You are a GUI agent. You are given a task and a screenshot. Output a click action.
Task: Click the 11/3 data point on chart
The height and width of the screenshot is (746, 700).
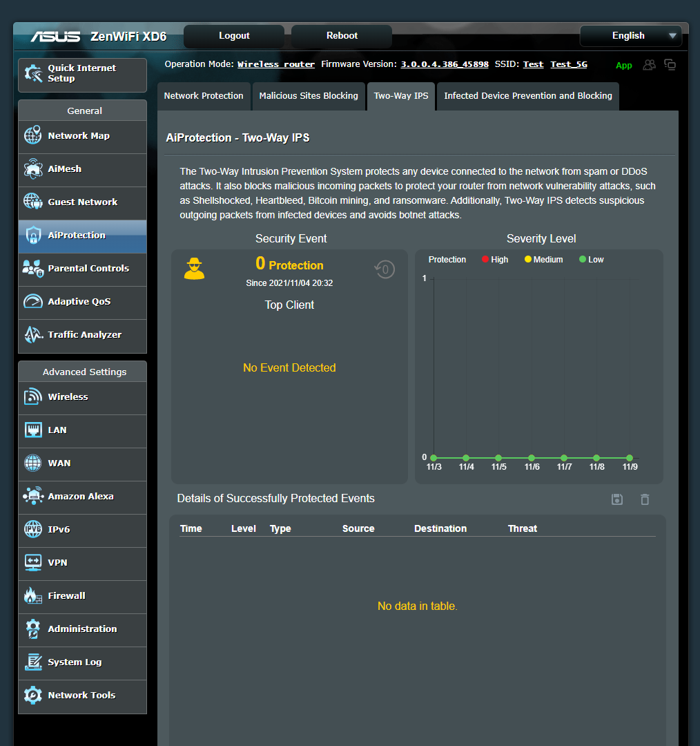pyautogui.click(x=434, y=458)
